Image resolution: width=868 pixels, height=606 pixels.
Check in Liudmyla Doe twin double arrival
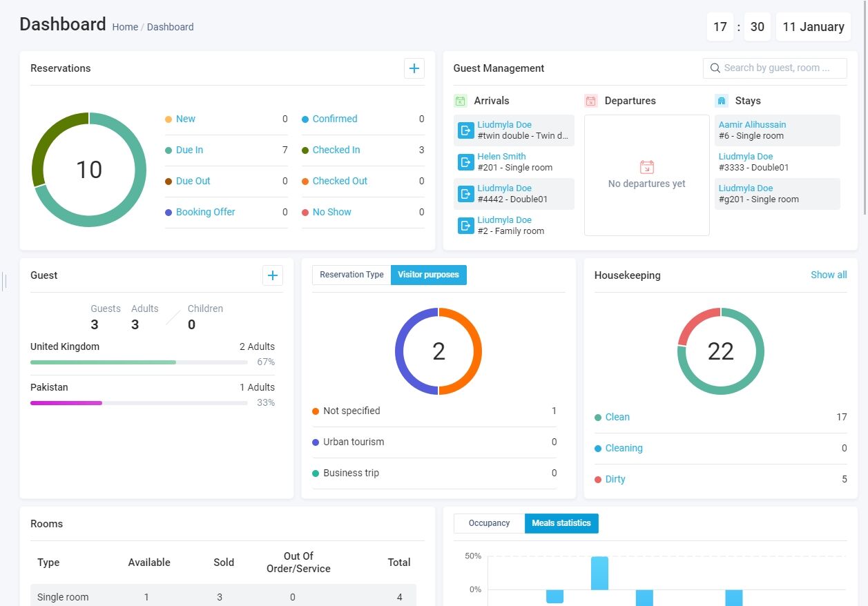tap(466, 130)
